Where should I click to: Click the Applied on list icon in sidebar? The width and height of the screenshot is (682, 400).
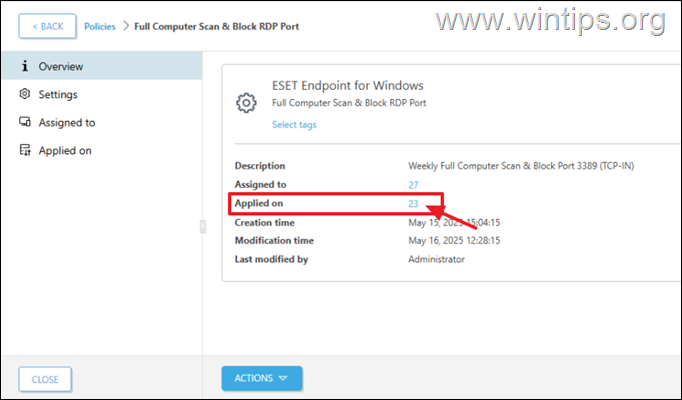pos(24,151)
